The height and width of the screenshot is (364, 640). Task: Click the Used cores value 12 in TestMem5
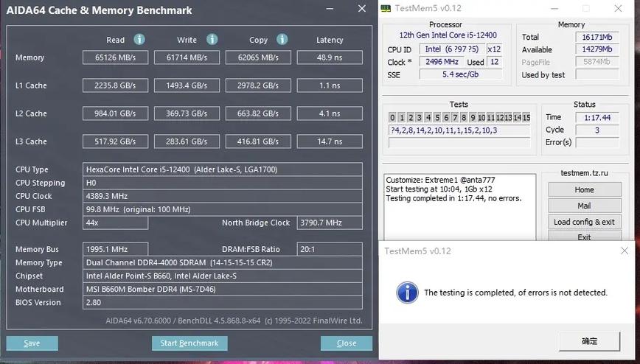pyautogui.click(x=494, y=62)
